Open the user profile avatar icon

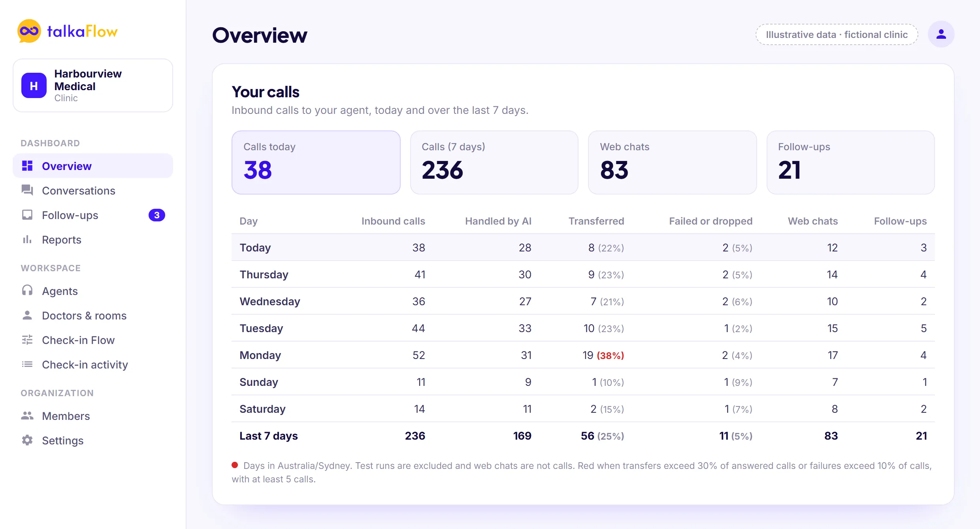(941, 34)
